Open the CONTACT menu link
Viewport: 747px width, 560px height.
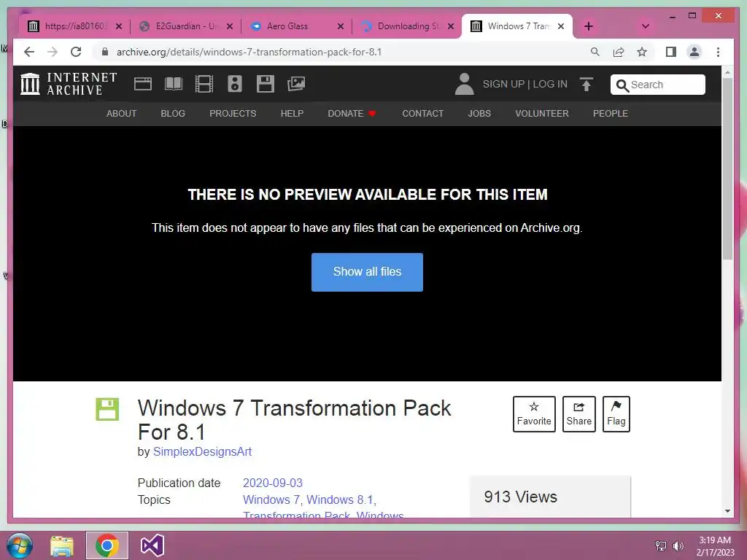pos(423,113)
